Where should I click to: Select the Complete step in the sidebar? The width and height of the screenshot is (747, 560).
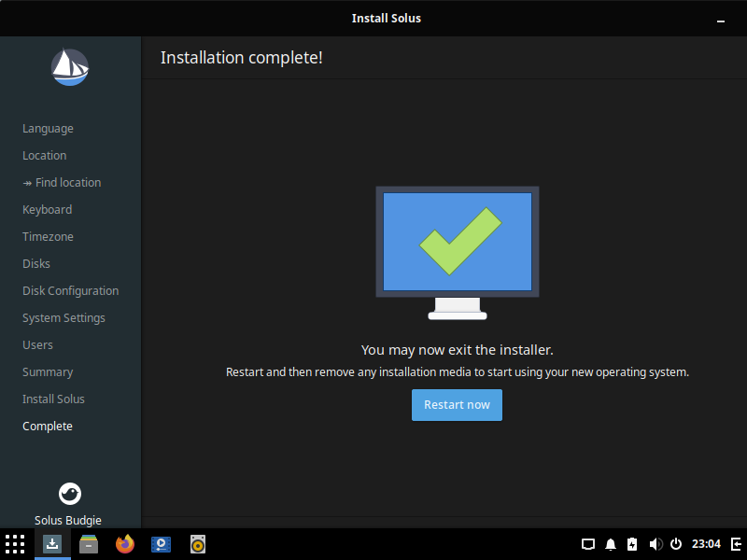48,427
